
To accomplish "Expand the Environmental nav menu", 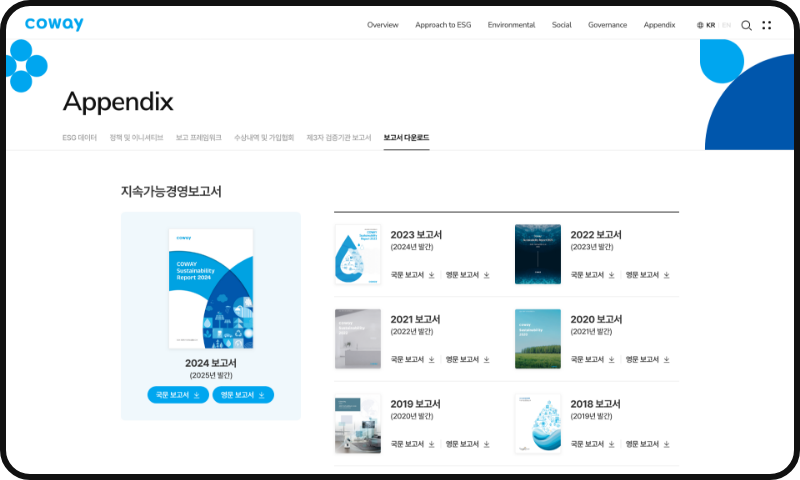I will pyautogui.click(x=511, y=25).
